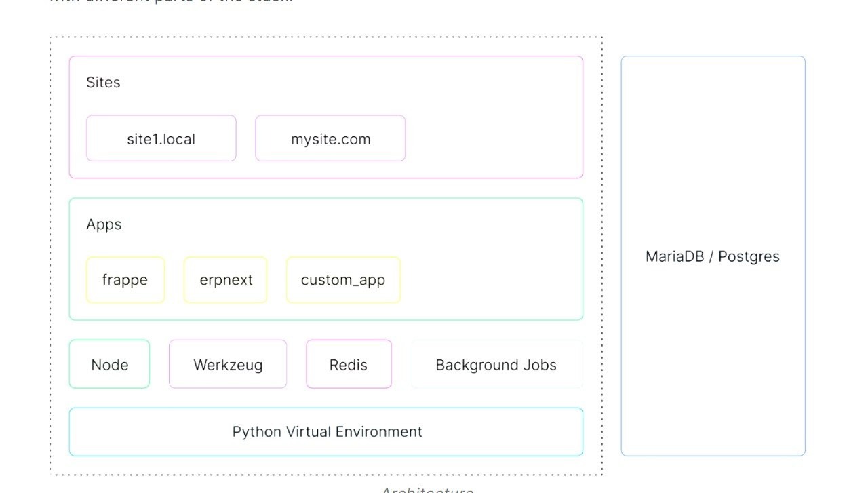The height and width of the screenshot is (493, 868).
Task: Click the Werkzeug server block
Action: (x=228, y=364)
